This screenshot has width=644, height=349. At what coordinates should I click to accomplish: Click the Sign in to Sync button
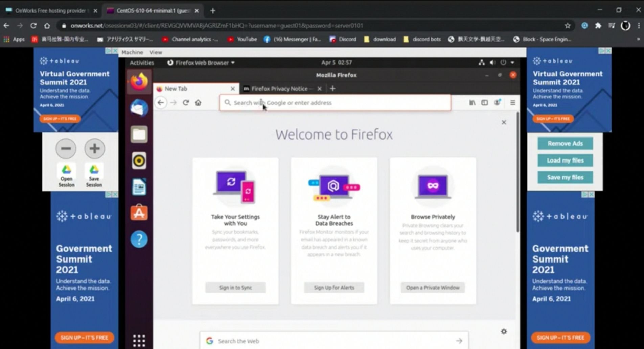pos(235,288)
